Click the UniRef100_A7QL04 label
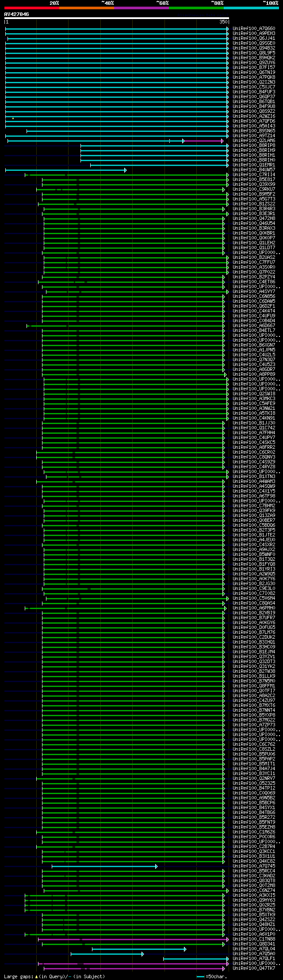 click(254, 949)
